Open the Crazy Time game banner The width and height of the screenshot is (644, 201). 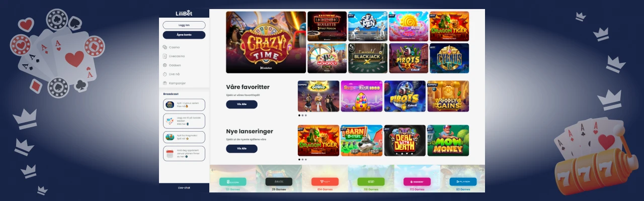coord(266,42)
